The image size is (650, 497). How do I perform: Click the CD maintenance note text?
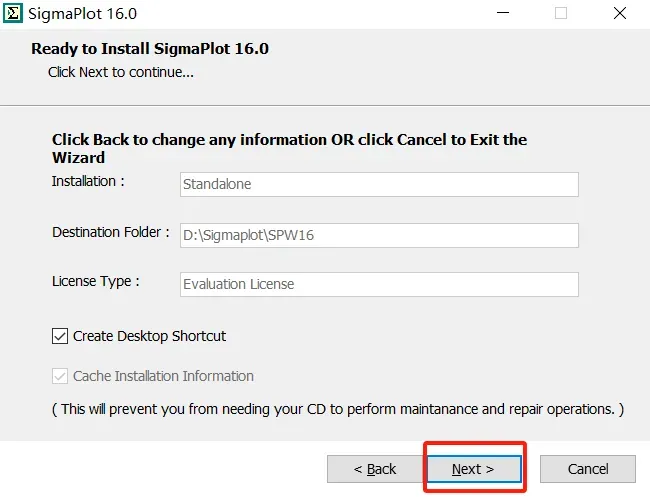(x=338, y=409)
